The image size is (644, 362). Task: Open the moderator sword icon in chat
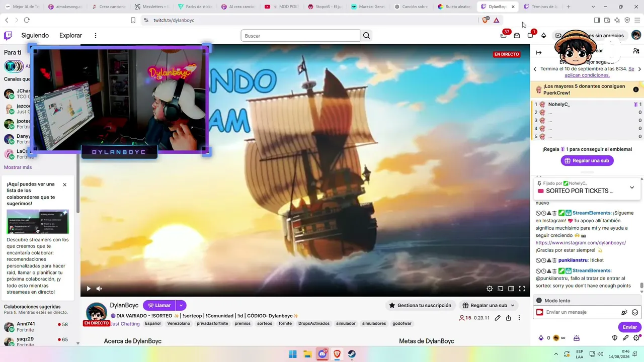tap(625, 338)
